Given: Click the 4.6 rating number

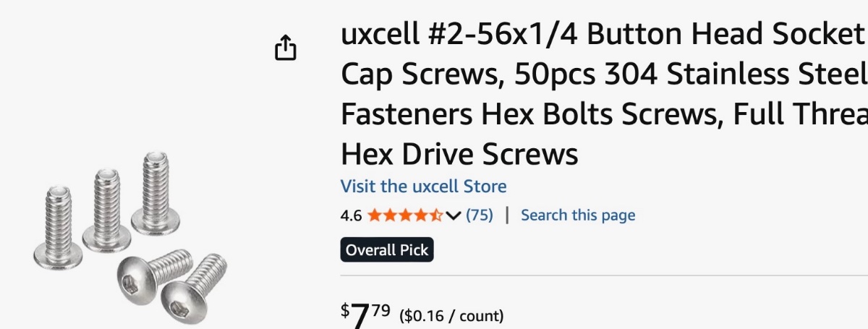Looking at the screenshot, I should tap(351, 215).
